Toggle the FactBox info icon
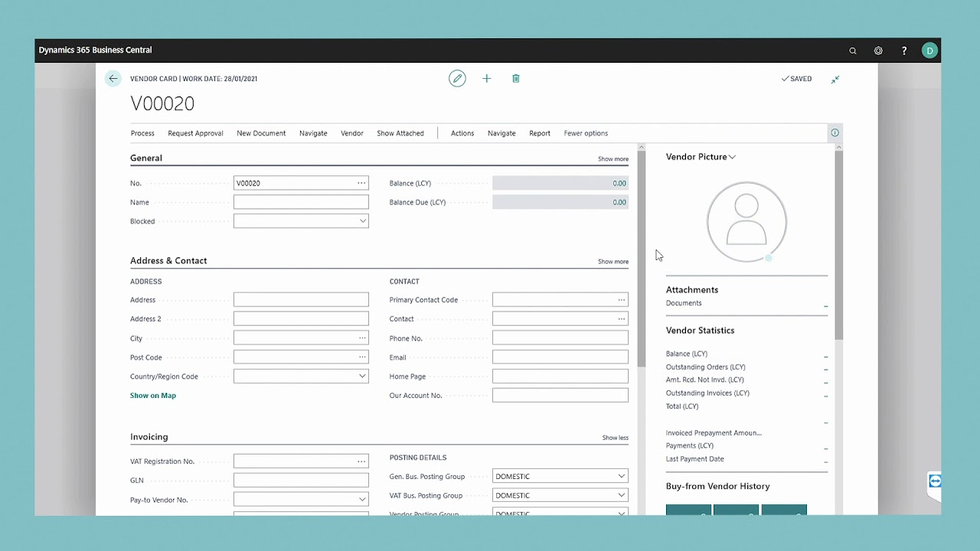 [835, 132]
